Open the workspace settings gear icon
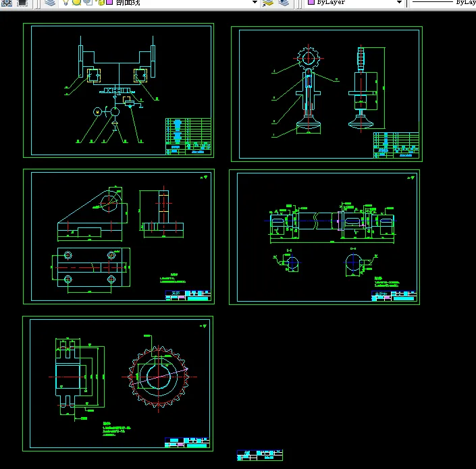476x469 pixels. coord(6,3)
